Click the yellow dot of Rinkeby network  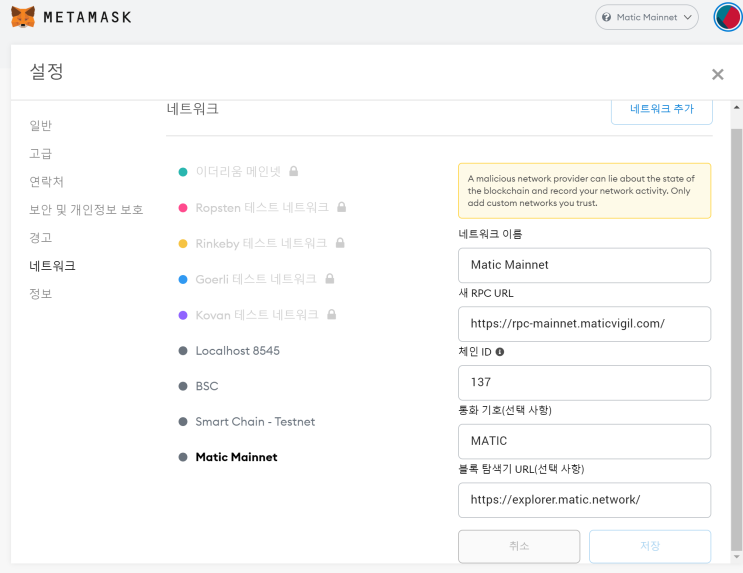coord(183,244)
